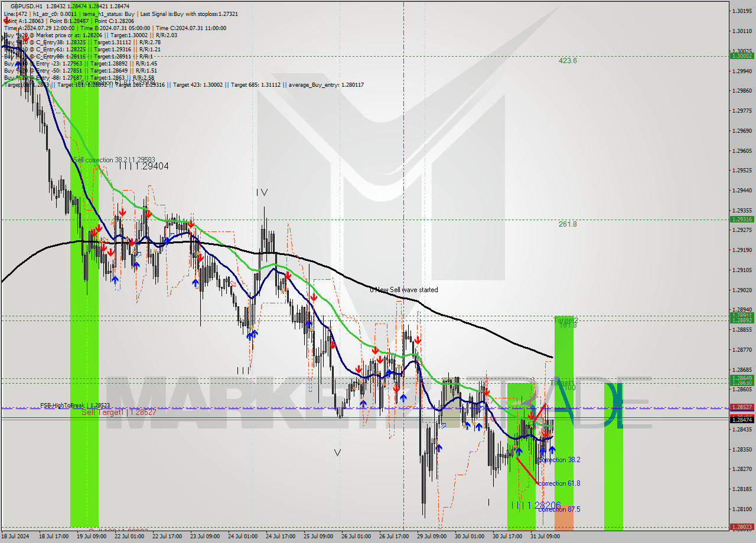The width and height of the screenshot is (756, 543).
Task: Click the Target1 label on the chart
Action: click(x=562, y=383)
